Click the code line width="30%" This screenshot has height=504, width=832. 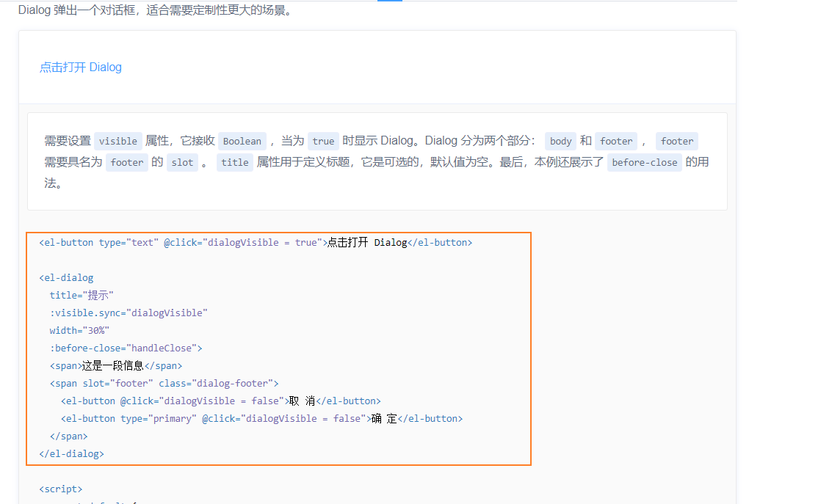tap(79, 330)
